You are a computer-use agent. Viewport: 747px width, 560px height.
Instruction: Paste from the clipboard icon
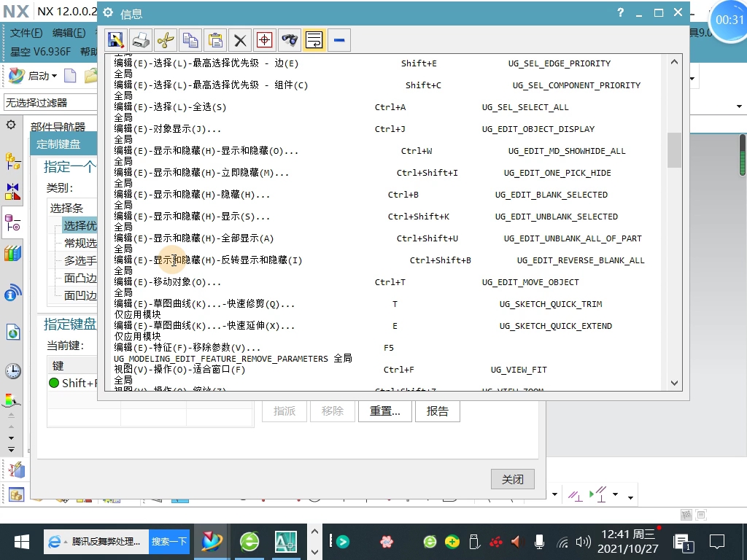pyautogui.click(x=215, y=40)
